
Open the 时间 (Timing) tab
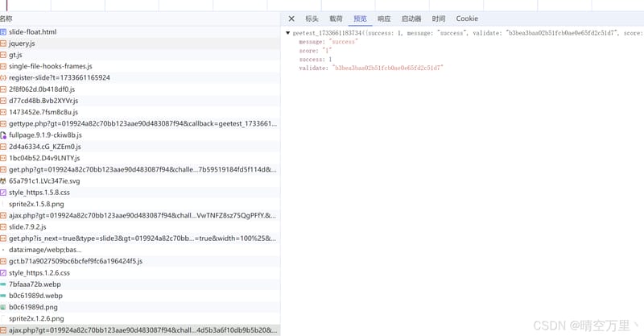pyautogui.click(x=438, y=19)
